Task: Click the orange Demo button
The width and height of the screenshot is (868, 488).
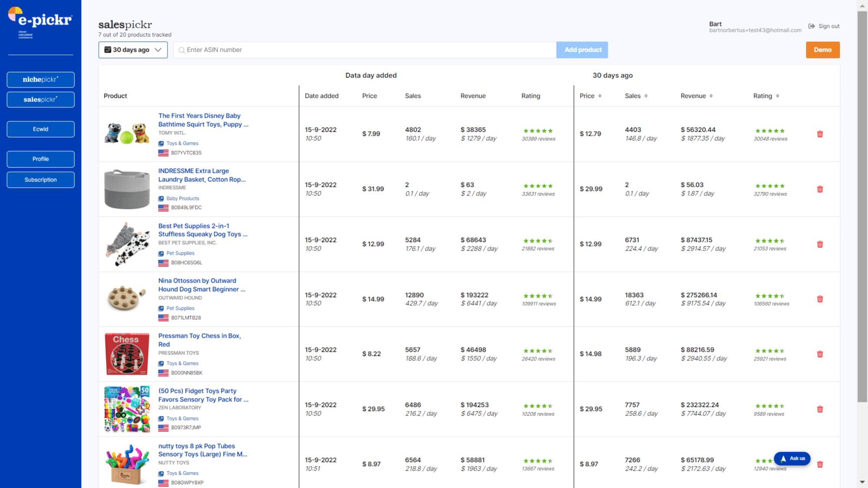Action: pyautogui.click(x=822, y=49)
